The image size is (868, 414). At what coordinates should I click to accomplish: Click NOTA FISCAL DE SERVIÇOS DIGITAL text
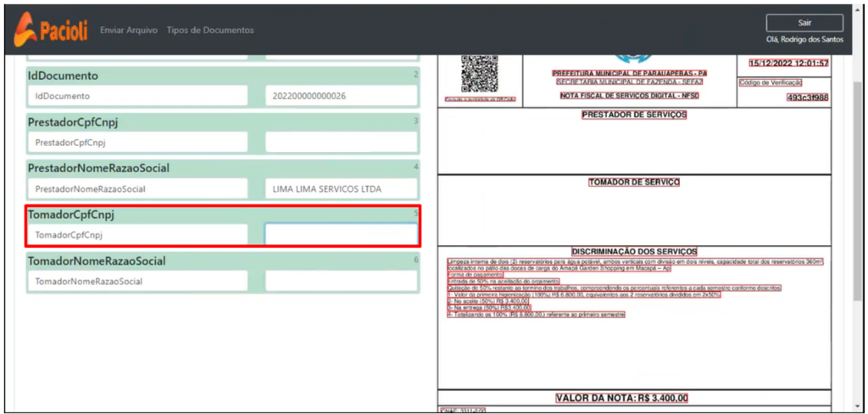point(630,95)
